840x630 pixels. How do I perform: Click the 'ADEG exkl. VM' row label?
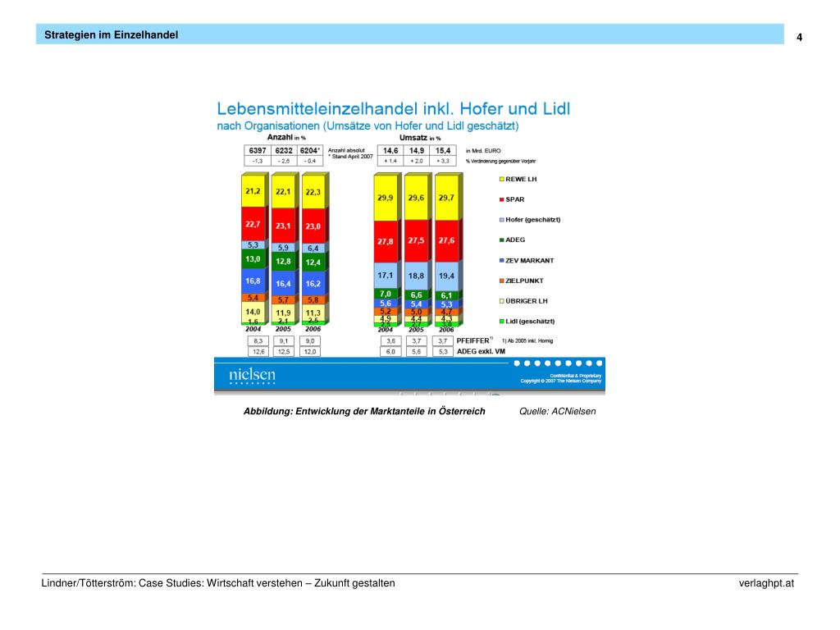tap(481, 352)
